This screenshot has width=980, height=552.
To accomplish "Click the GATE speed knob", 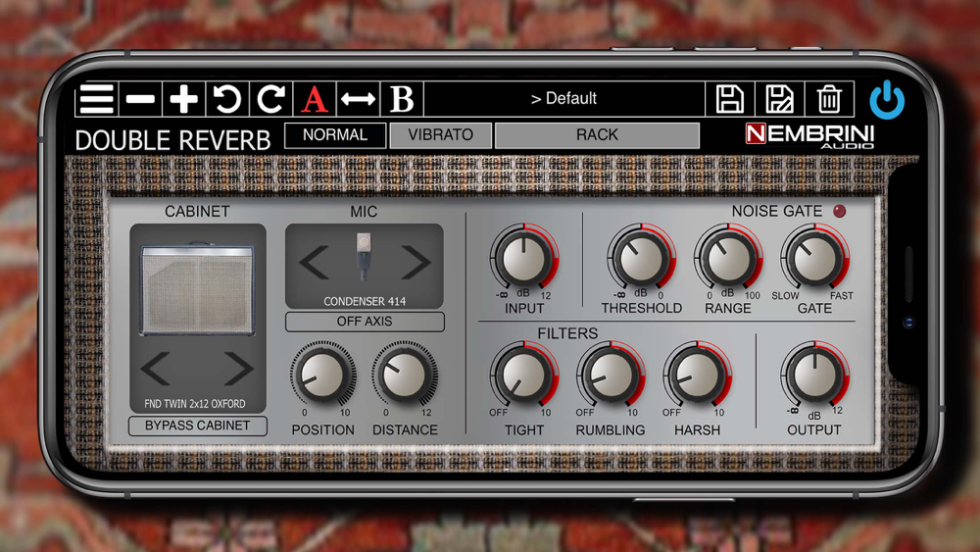I will tap(814, 258).
